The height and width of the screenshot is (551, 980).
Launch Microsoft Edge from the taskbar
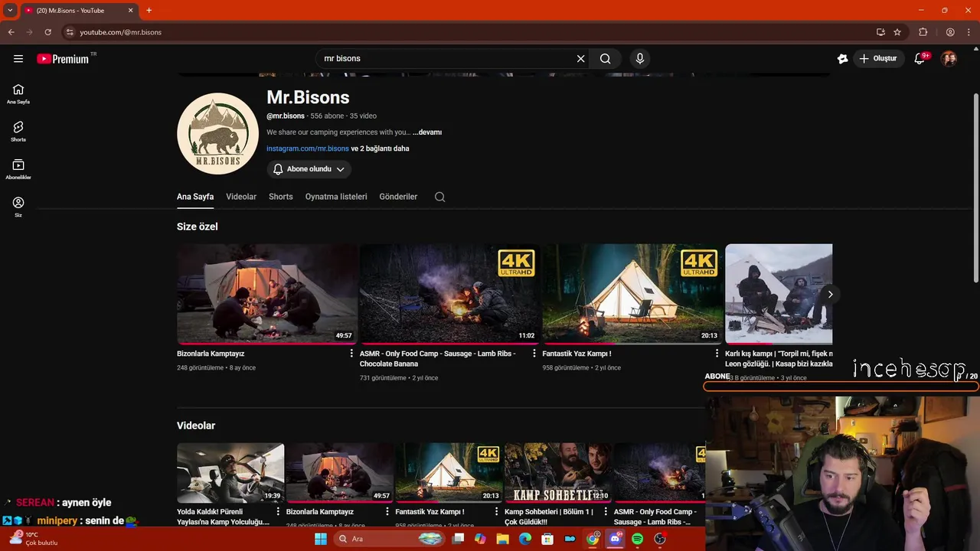pos(525,539)
